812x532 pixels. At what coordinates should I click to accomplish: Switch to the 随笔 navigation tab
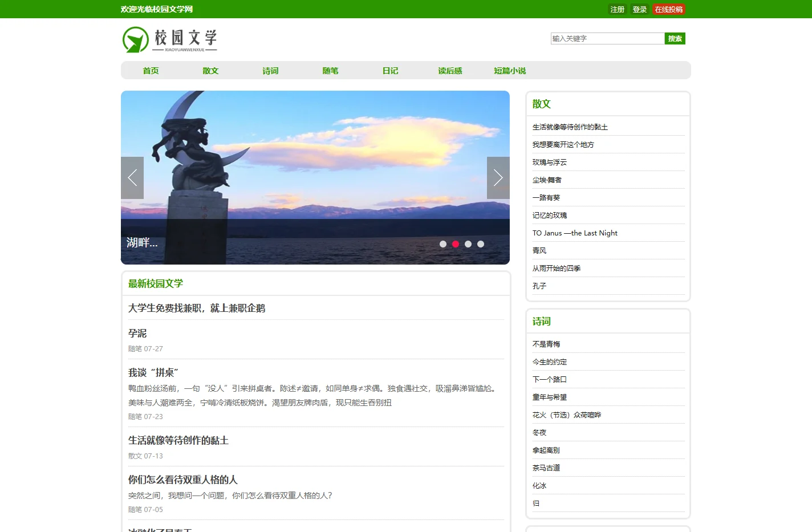[x=331, y=71]
